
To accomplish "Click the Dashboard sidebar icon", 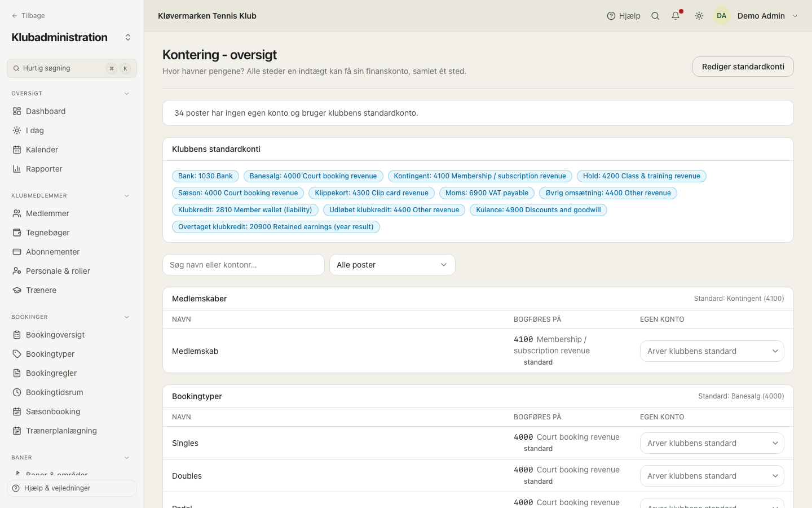I will click(x=17, y=111).
